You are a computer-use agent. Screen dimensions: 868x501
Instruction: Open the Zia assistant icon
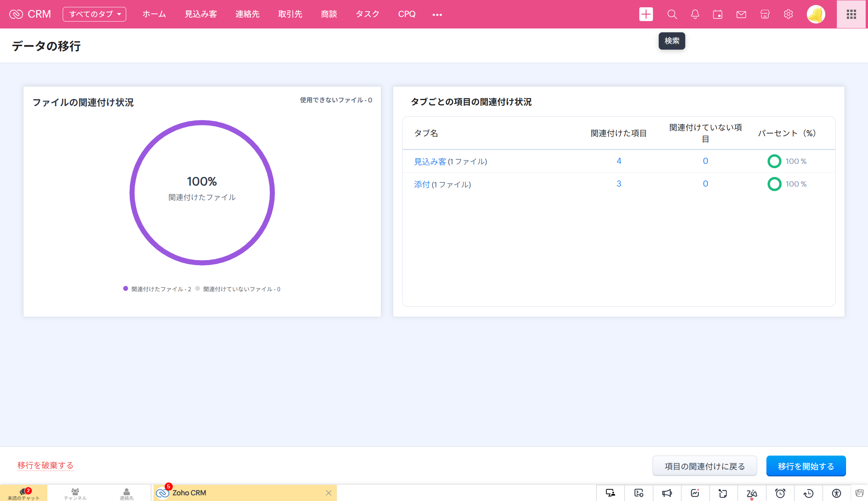(751, 493)
